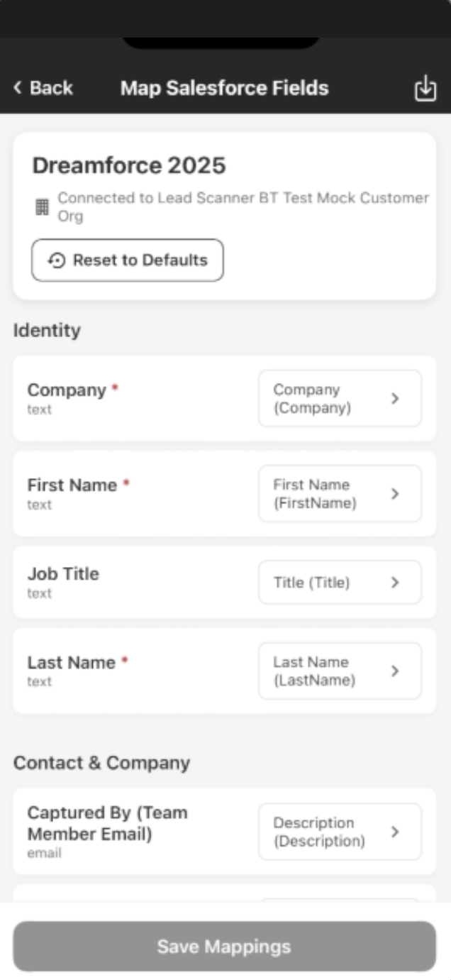The width and height of the screenshot is (451, 980).
Task: Tap chevron in Company (Company) selector
Action: tap(395, 399)
